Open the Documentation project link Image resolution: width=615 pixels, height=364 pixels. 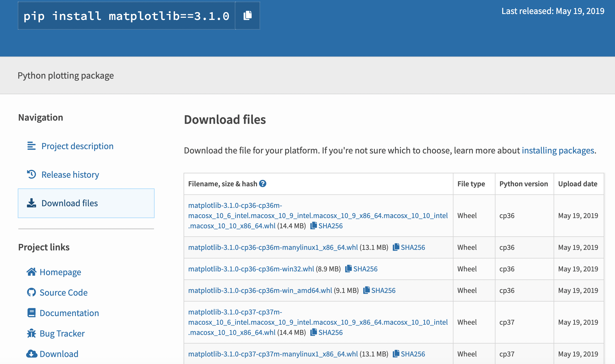(69, 313)
